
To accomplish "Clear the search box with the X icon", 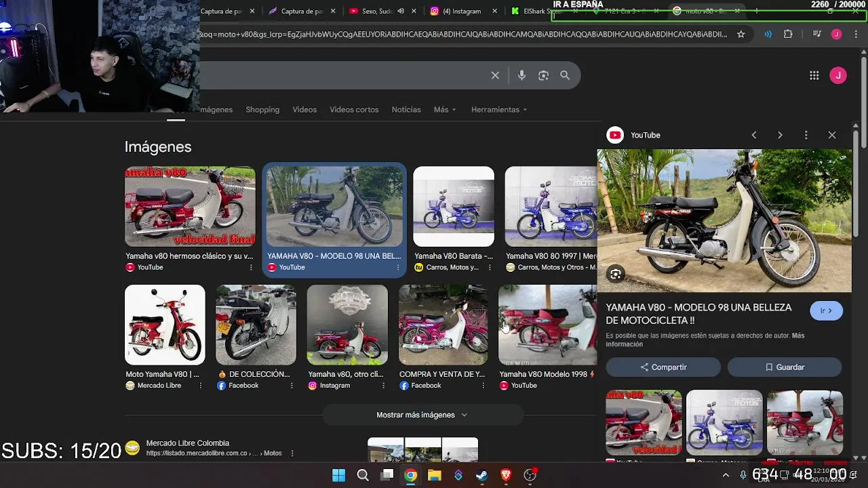I will (x=495, y=75).
